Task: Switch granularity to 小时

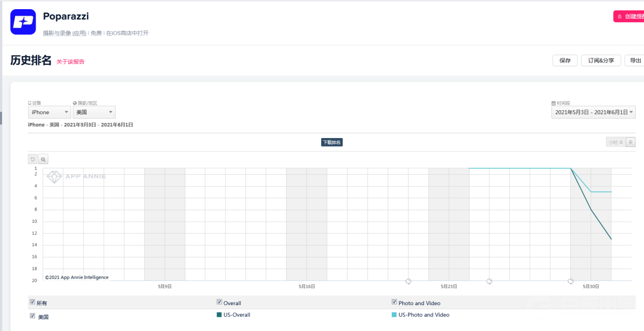Action: 615,143
